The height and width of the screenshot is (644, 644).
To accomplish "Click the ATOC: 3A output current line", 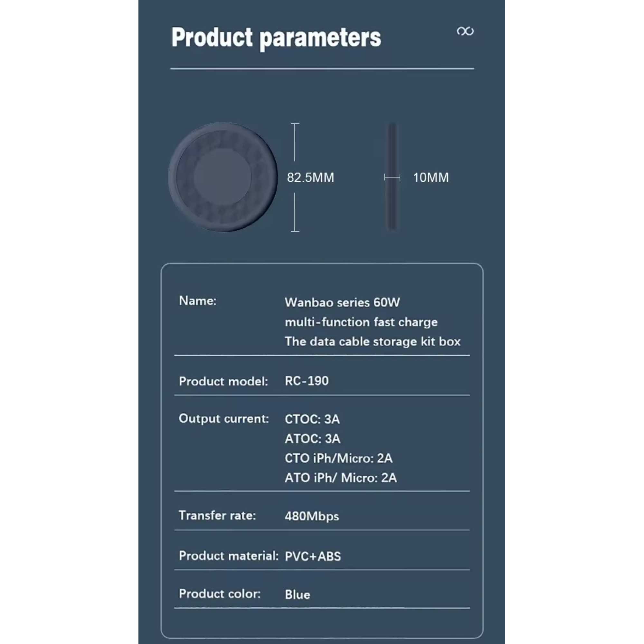I will 312,439.
